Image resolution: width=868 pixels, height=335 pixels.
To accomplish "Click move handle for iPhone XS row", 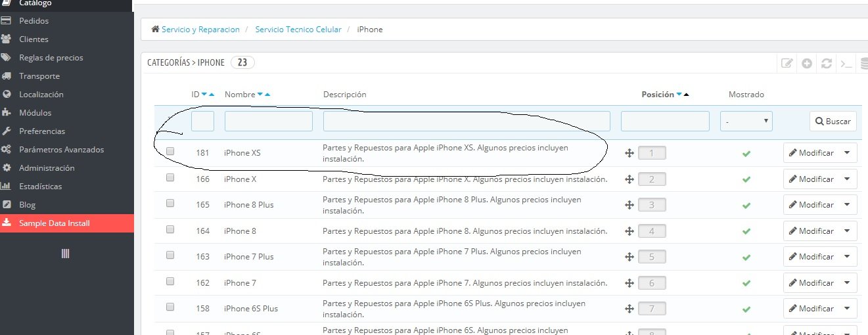I will coord(629,153).
